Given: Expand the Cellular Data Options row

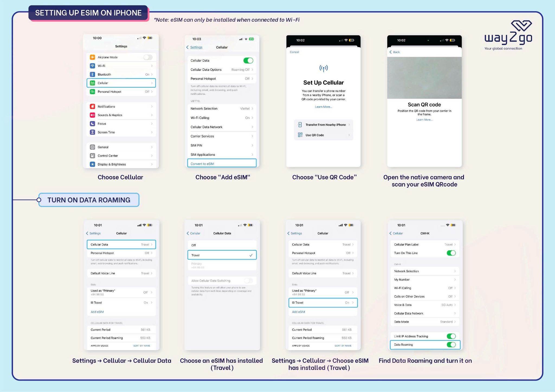Looking at the screenshot, I should [x=221, y=69].
